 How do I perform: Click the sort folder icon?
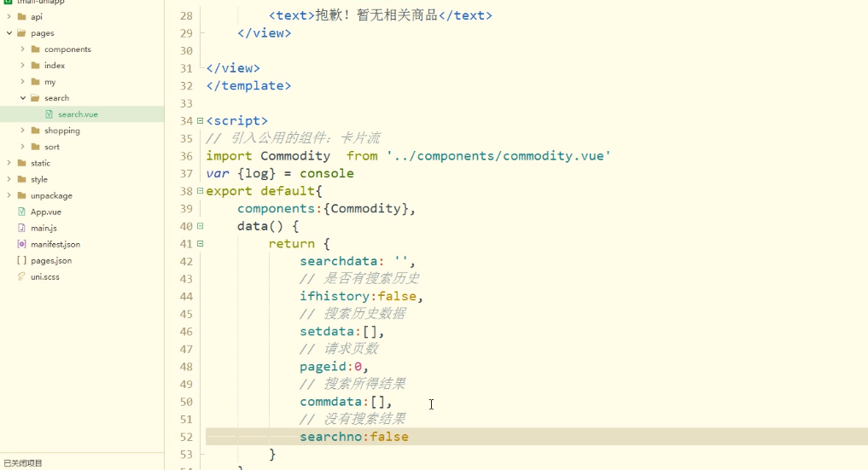36,147
